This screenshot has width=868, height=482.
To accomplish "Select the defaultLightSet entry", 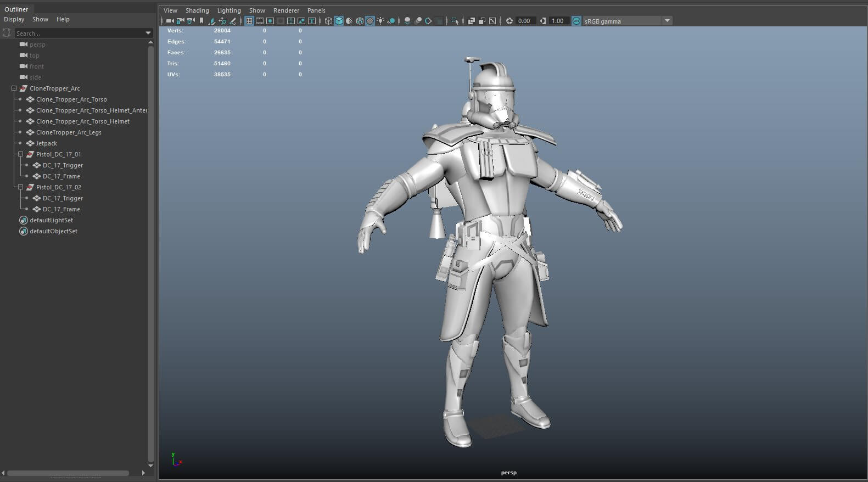I will [51, 220].
